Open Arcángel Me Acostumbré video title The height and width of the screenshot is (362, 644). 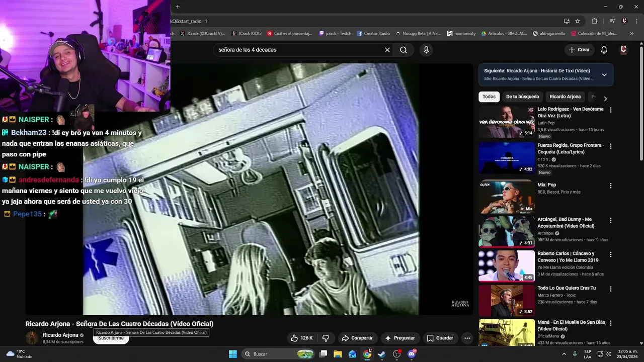pyautogui.click(x=566, y=223)
